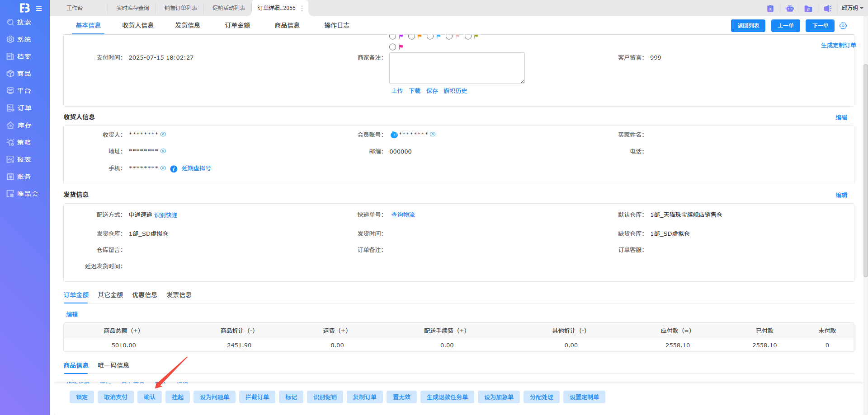This screenshot has width=868, height=415.
Task: Open 库存 module in left sidebar
Action: 24,125
